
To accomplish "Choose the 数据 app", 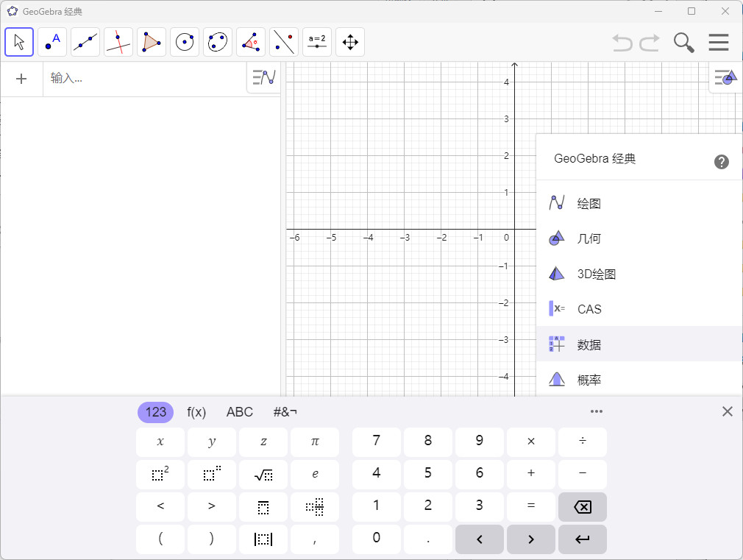I will coord(639,344).
